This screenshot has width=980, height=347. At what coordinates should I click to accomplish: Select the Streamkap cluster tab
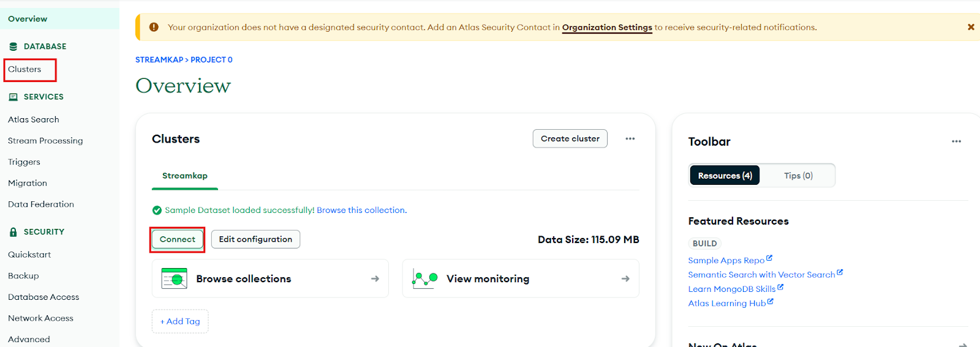(185, 176)
